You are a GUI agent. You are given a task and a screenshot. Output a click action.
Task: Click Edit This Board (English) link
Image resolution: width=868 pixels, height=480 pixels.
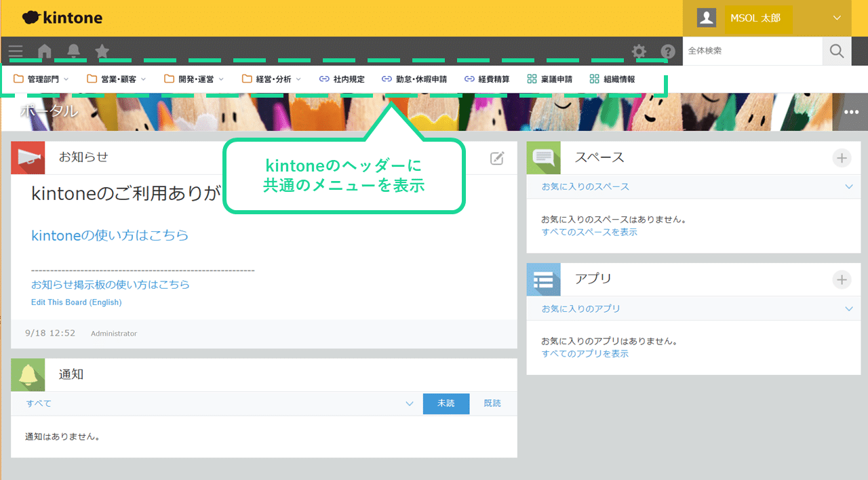click(x=77, y=302)
